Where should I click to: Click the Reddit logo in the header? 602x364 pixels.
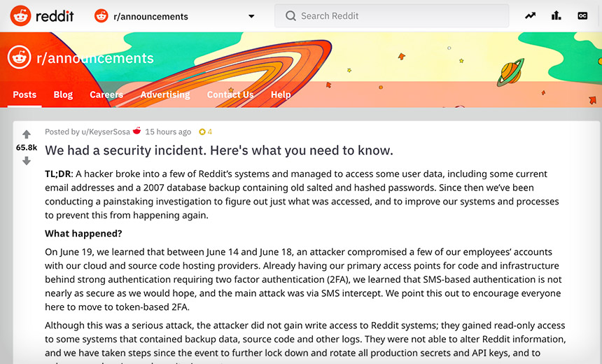pos(42,16)
